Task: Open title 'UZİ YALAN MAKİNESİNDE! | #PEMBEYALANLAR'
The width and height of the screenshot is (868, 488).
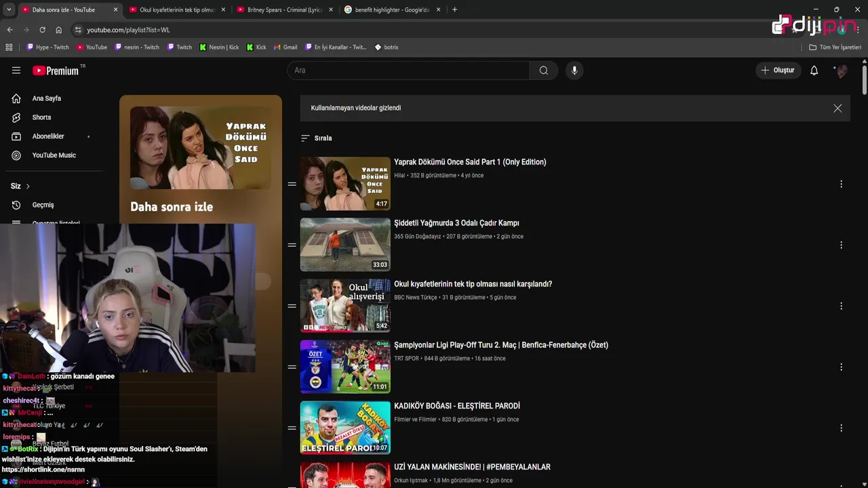Action: (472, 467)
